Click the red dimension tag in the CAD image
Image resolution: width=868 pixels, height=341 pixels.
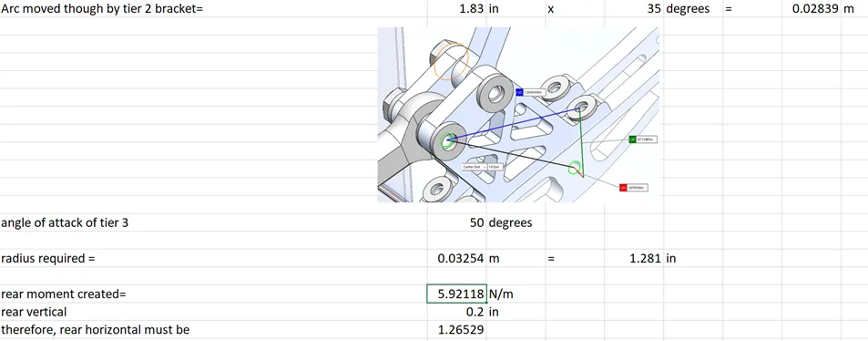[x=633, y=188]
